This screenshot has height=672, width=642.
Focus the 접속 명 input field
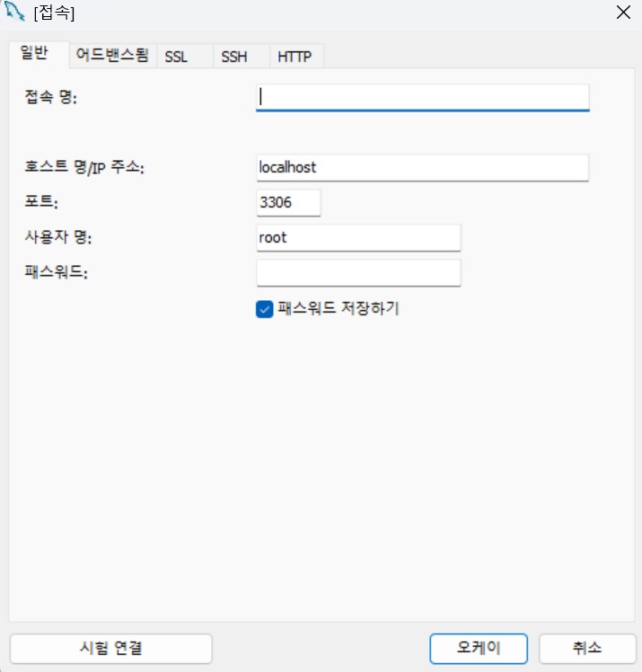[x=422, y=97]
